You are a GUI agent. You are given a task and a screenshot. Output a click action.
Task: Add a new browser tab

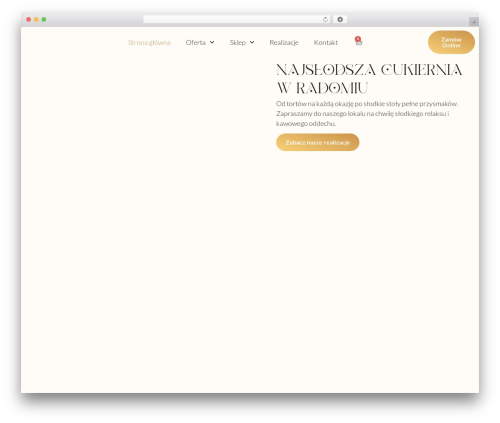pos(474,22)
